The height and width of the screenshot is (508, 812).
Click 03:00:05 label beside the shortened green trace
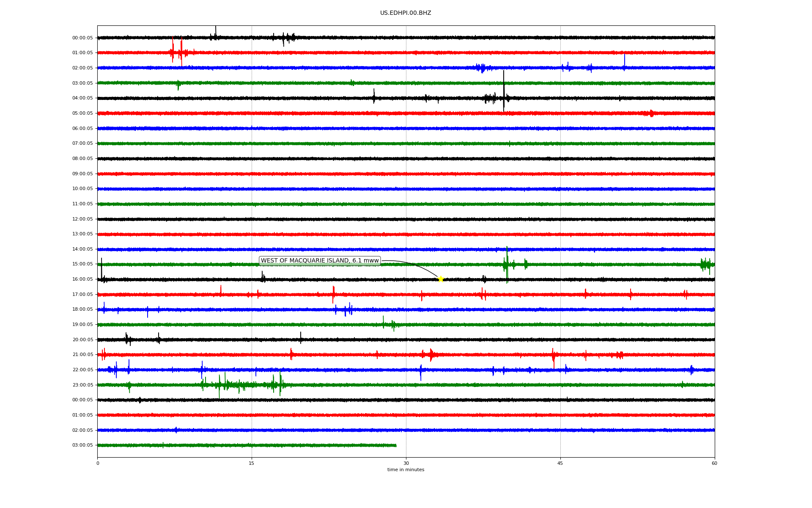82,445
